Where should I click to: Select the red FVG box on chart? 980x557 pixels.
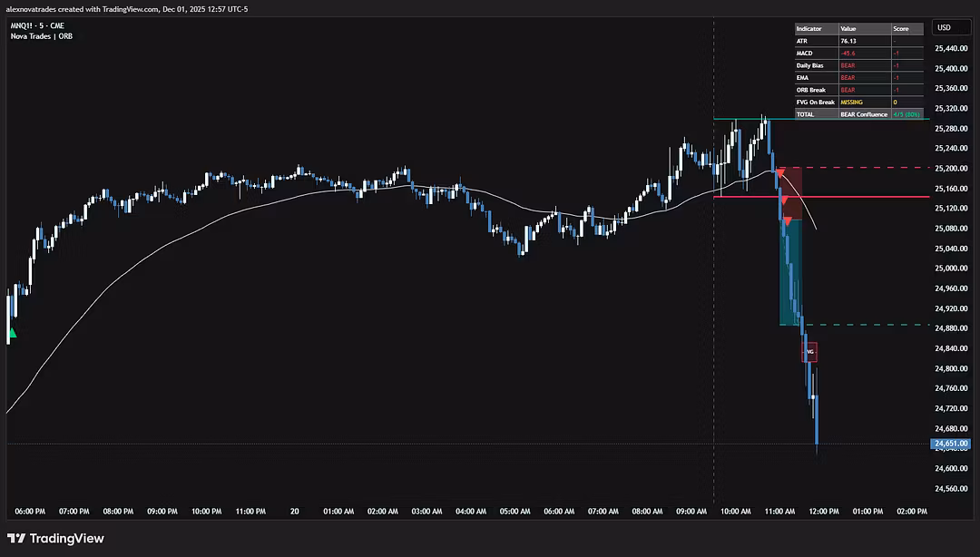(x=809, y=351)
